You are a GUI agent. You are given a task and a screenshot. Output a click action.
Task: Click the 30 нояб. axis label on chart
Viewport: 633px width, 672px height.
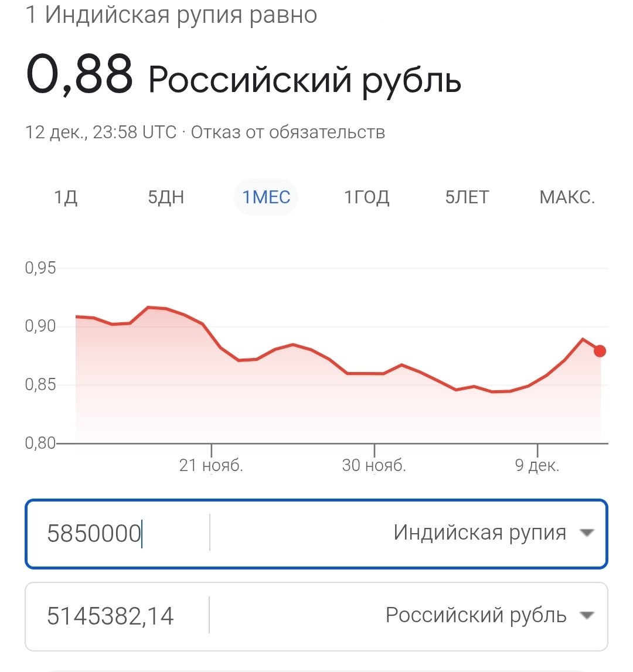coord(374,466)
